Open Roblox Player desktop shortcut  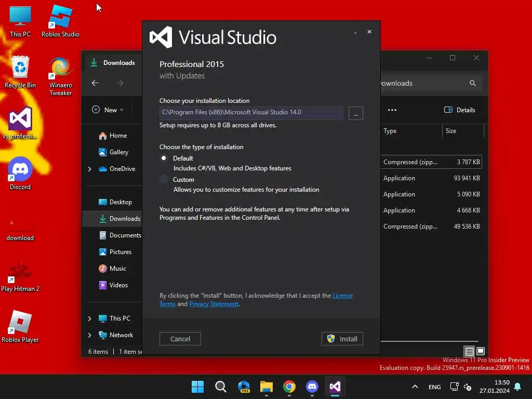(20, 327)
